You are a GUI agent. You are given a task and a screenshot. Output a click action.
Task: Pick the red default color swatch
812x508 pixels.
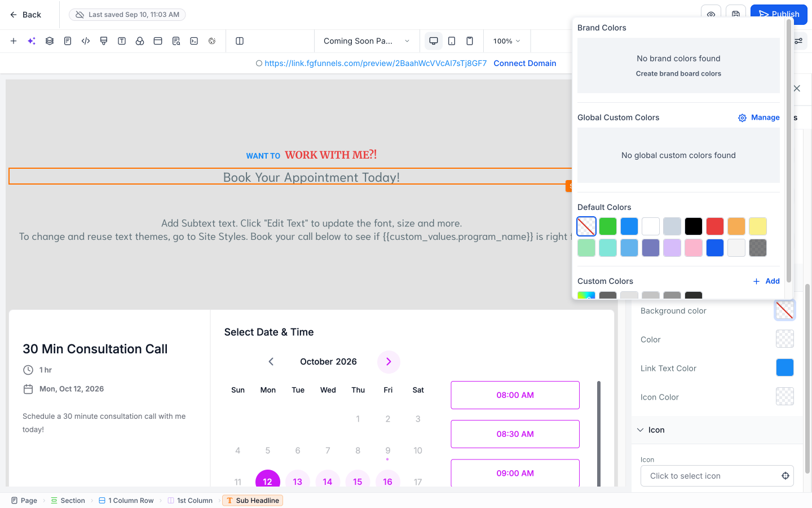715,226
